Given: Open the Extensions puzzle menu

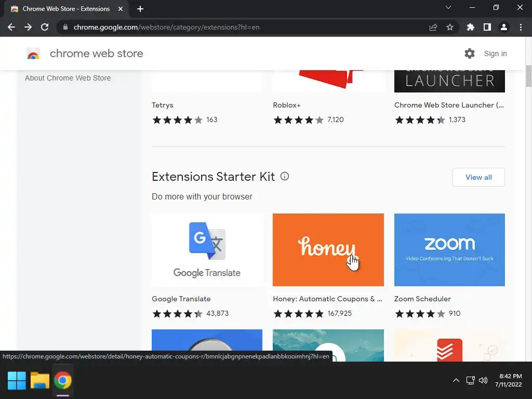Looking at the screenshot, I should point(471,27).
